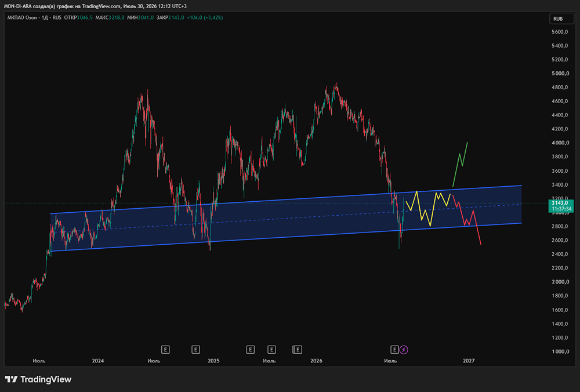Click the TradingView logo at bottom left
The height and width of the screenshot is (392, 580).
[38, 379]
